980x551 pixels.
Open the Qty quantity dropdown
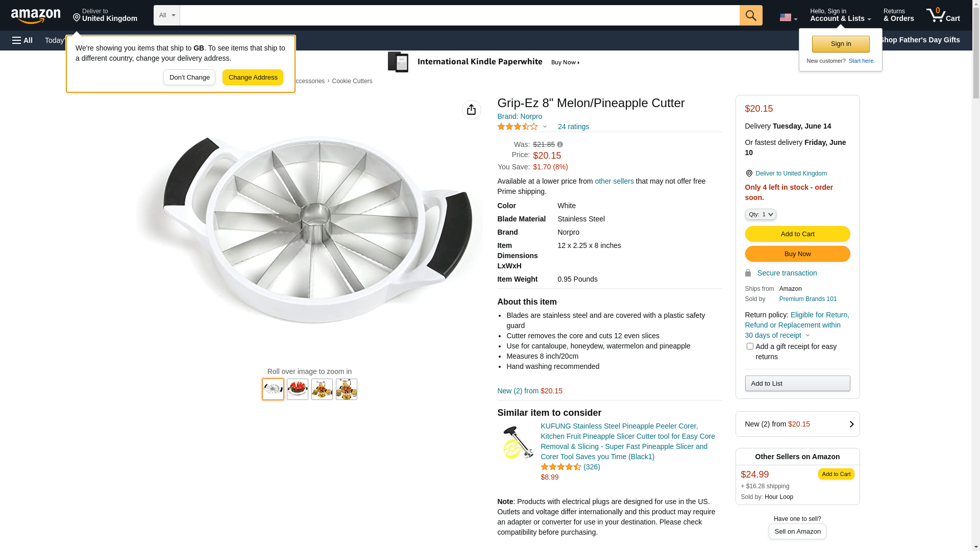click(761, 214)
